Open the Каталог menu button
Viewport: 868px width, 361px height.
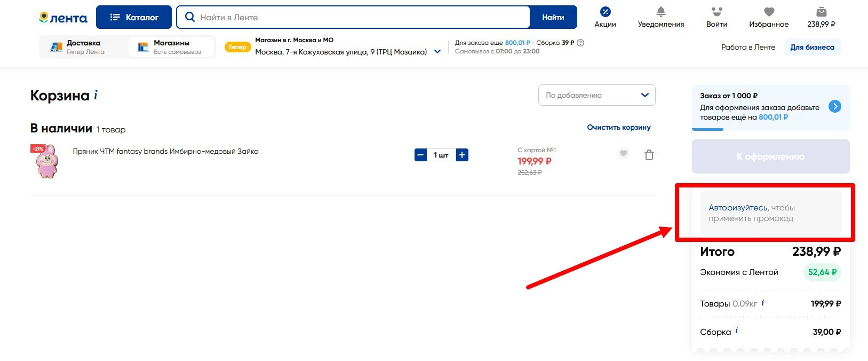tap(134, 17)
